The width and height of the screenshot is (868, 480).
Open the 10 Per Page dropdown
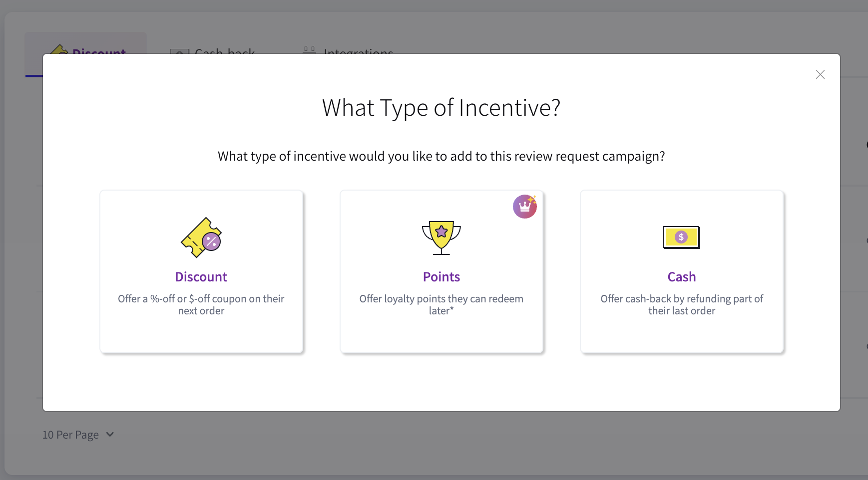coord(71,435)
